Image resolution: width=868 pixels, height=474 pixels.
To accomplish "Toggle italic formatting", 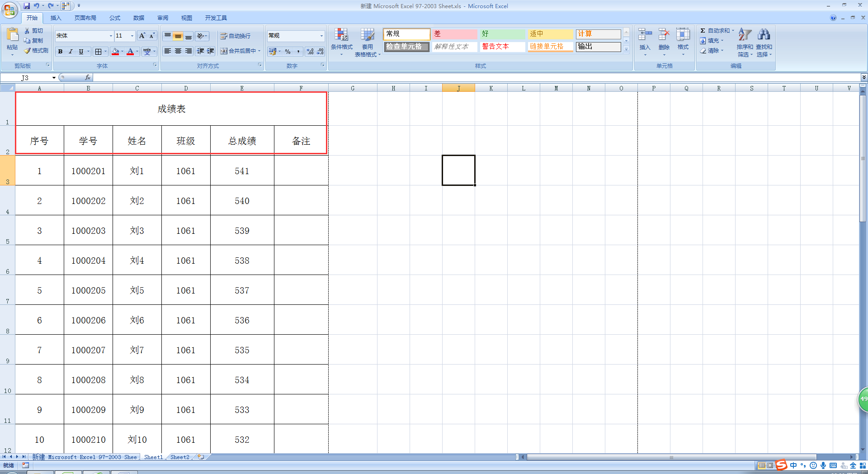I will 71,51.
